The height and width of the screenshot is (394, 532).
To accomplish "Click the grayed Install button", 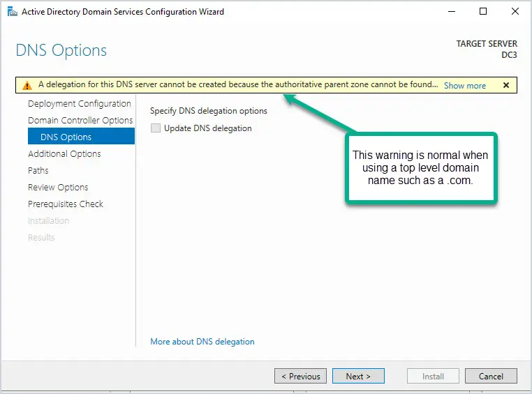I will point(433,376).
